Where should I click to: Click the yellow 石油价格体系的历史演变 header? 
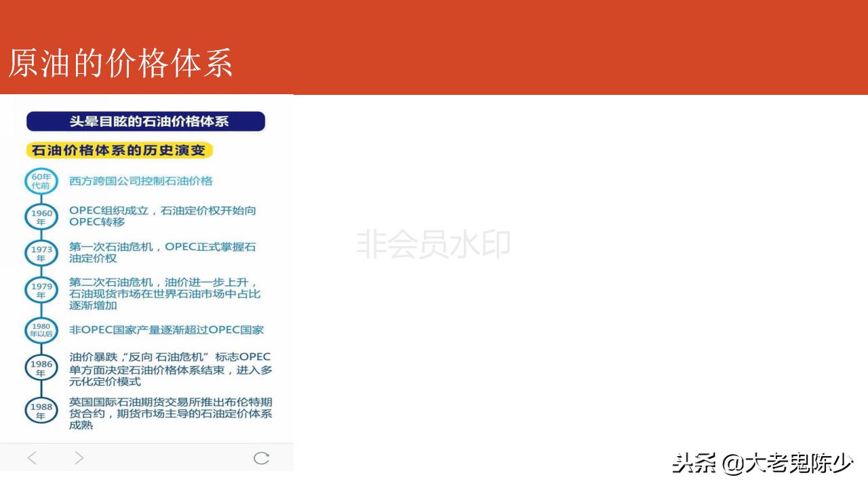[119, 150]
